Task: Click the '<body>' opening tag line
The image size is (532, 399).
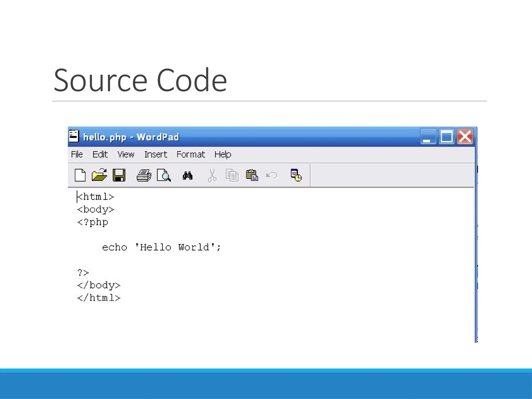Action: (x=96, y=209)
